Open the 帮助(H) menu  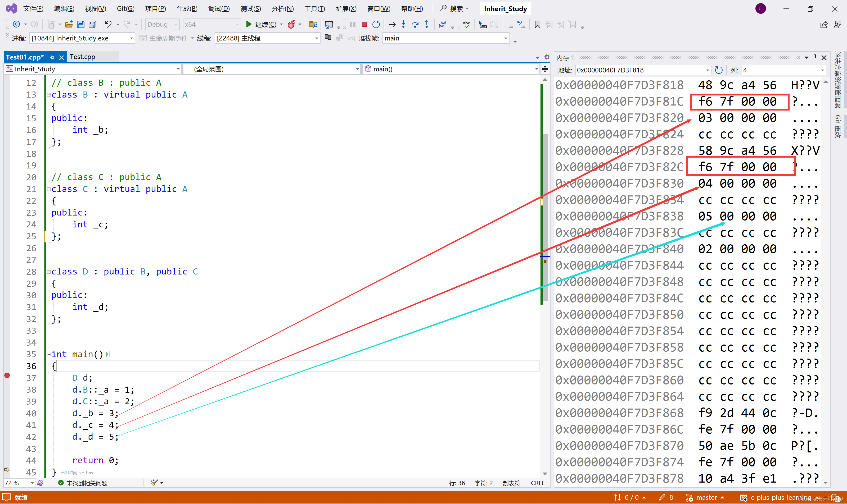click(x=412, y=8)
